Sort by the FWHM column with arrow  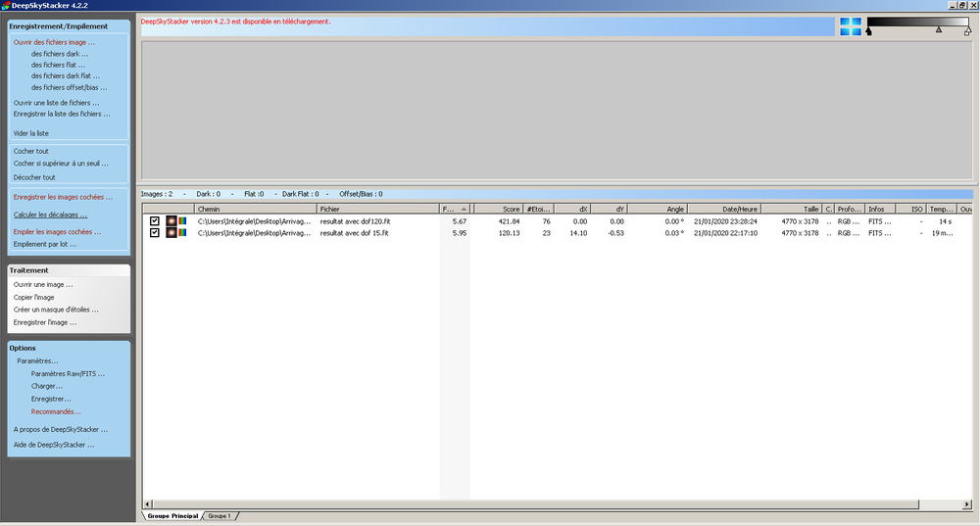click(x=455, y=210)
